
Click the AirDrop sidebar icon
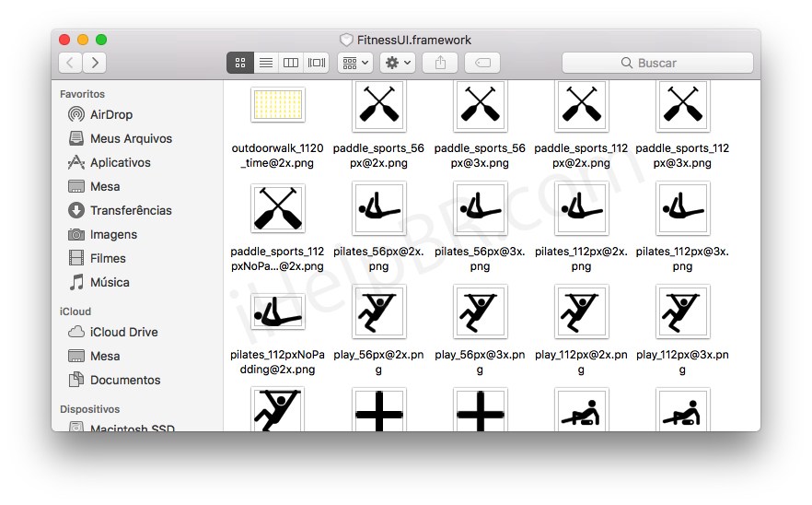pyautogui.click(x=76, y=114)
